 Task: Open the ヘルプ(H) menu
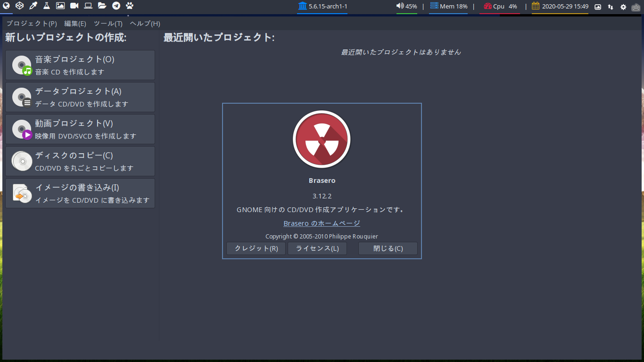click(145, 24)
